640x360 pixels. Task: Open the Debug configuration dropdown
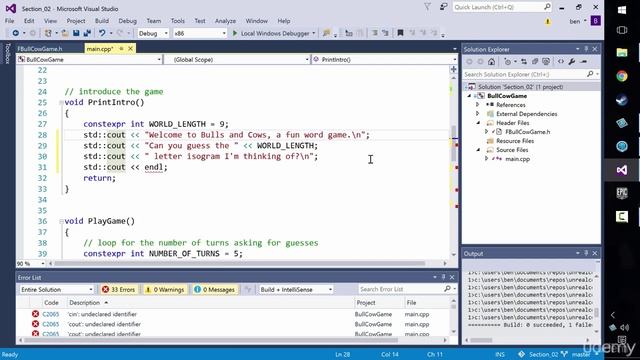[153, 33]
